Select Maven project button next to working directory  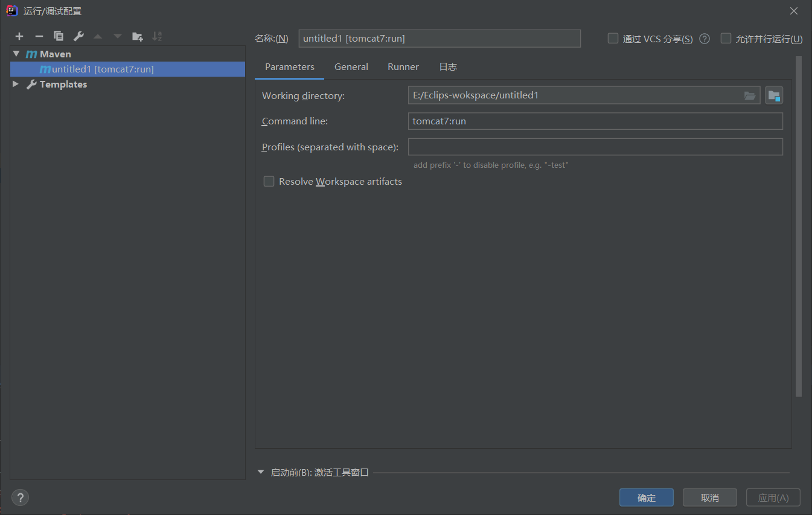[x=774, y=95]
